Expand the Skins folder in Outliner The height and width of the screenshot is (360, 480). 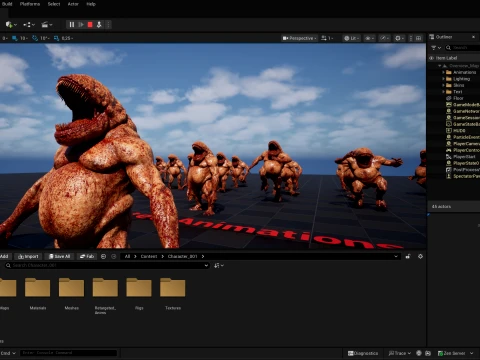tap(444, 85)
